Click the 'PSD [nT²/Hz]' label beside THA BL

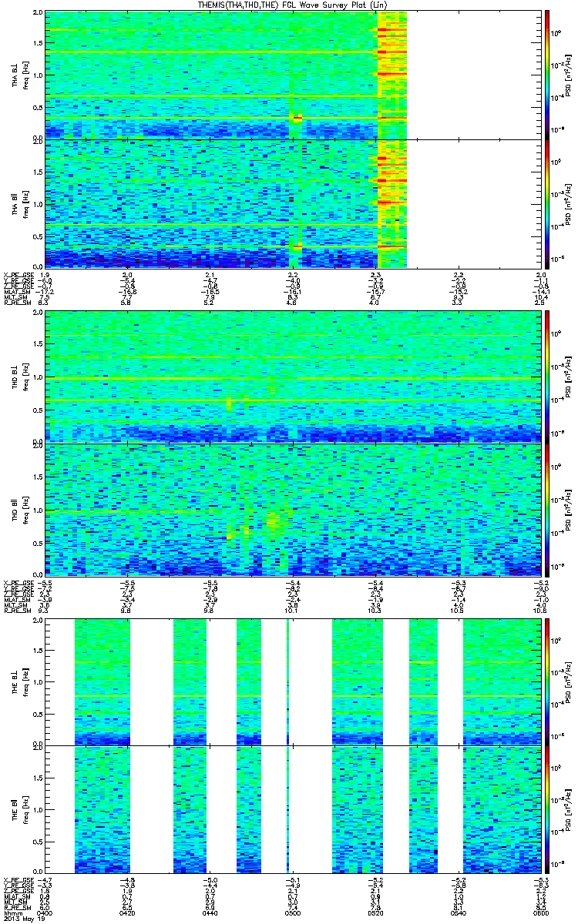[569, 75]
